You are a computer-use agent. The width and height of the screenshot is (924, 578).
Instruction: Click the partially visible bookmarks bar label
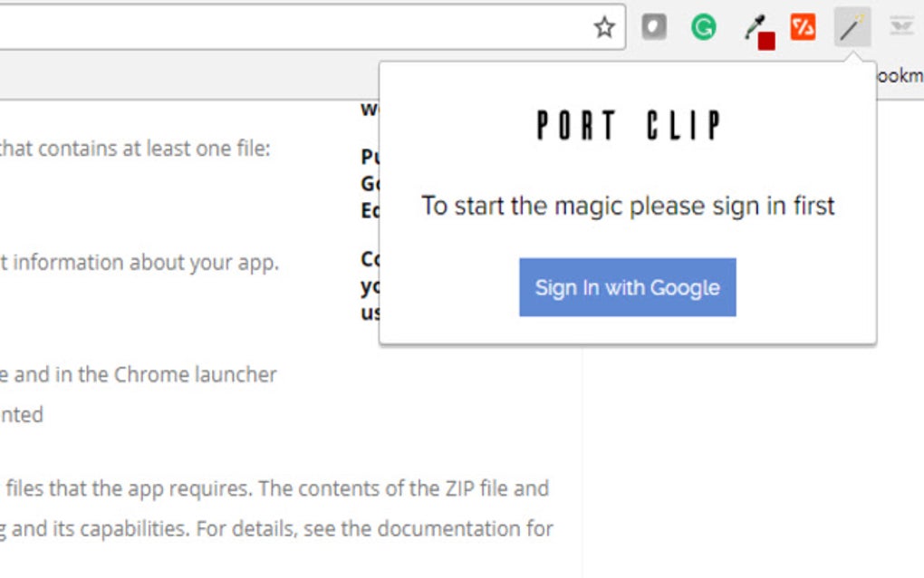tap(898, 75)
